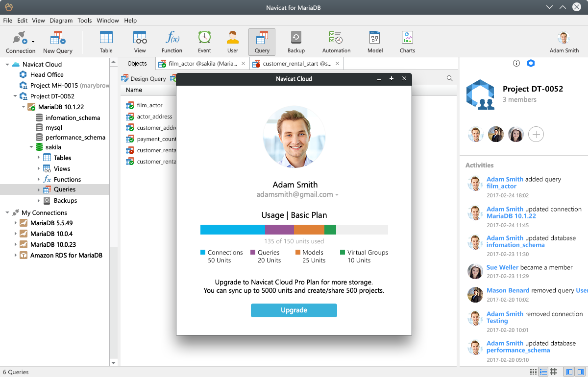Open the film_actor query in the list
The height and width of the screenshot is (377, 588).
pyautogui.click(x=150, y=105)
